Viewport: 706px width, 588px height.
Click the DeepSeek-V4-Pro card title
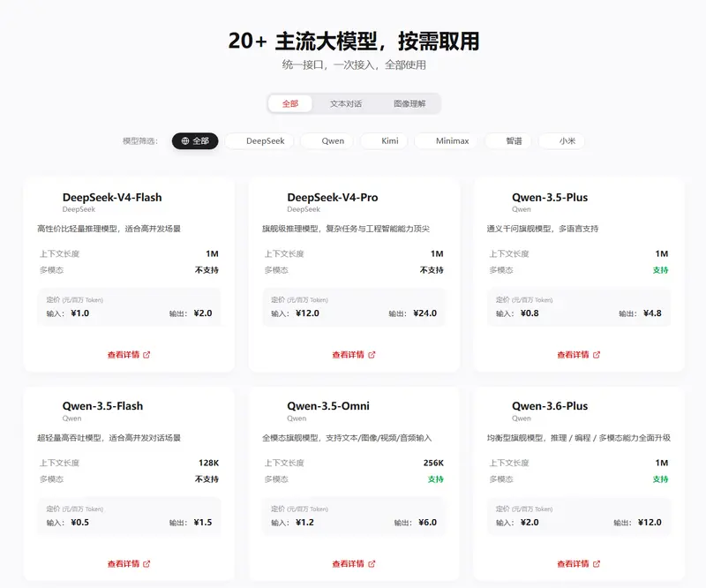pyautogui.click(x=333, y=198)
